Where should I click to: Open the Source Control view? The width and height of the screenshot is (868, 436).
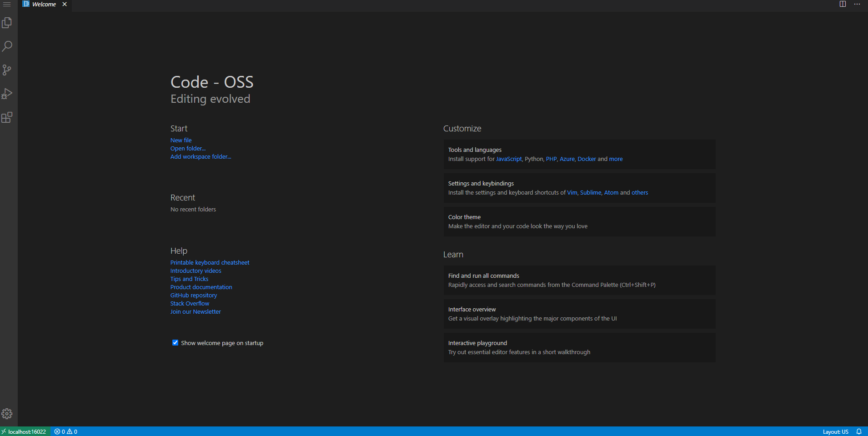coord(7,70)
